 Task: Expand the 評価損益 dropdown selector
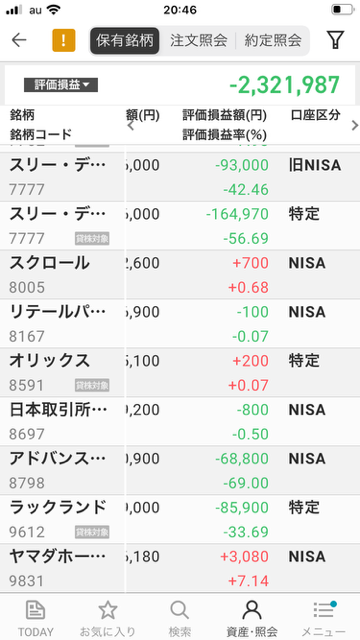(61, 85)
